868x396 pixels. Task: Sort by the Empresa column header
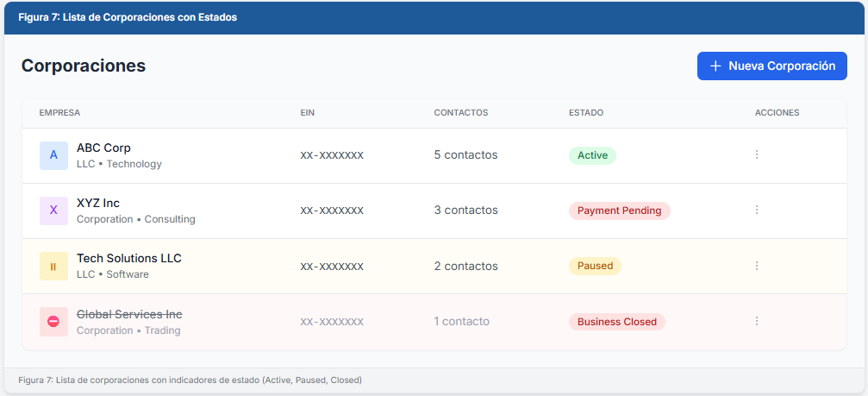click(59, 113)
